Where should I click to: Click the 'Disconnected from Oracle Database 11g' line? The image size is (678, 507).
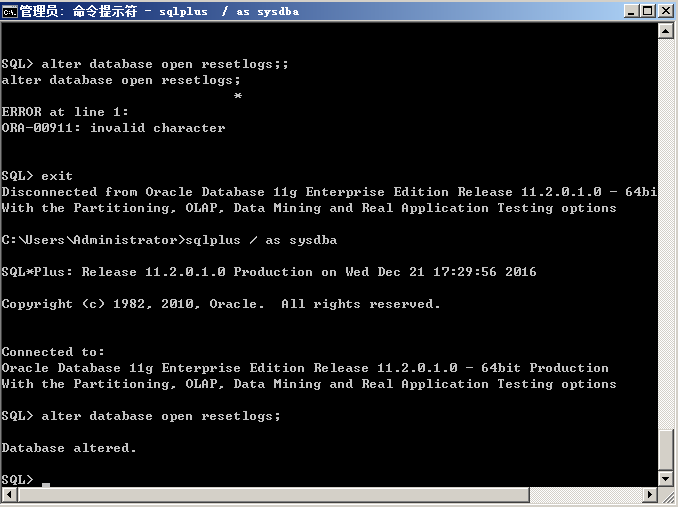[x=329, y=192]
